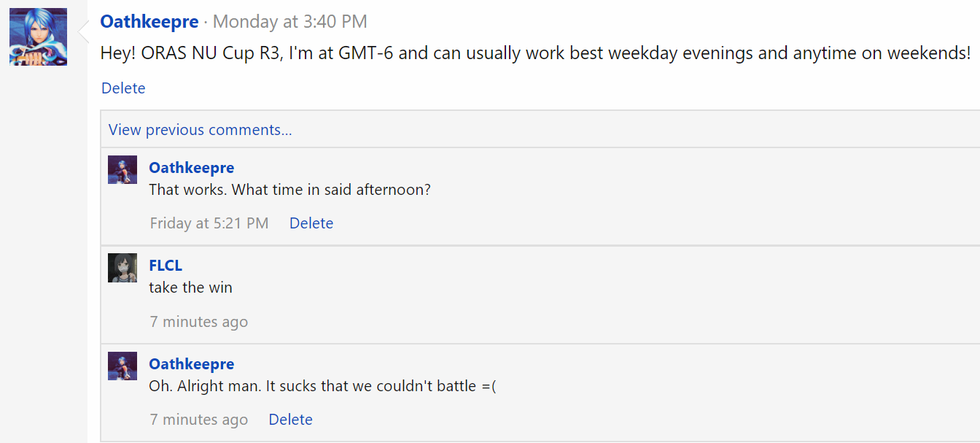Delete the 'Oh. Alright man' comment
Viewport: 980px width, 443px height.
290,420
